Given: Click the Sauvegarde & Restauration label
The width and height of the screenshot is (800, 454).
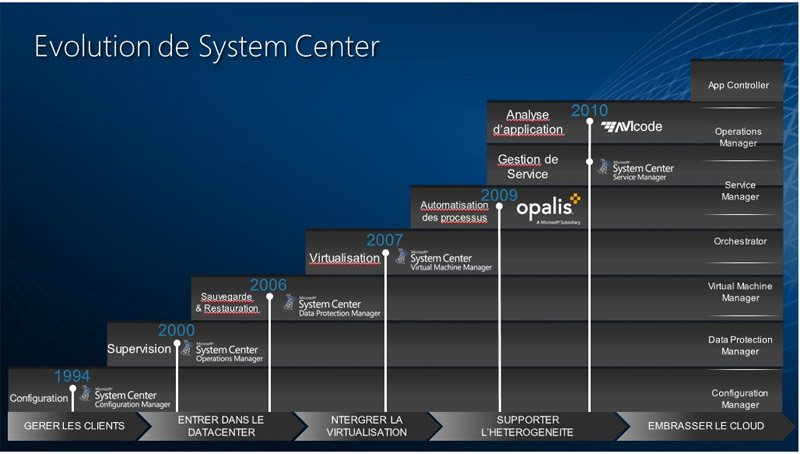Looking at the screenshot, I should (x=227, y=302).
